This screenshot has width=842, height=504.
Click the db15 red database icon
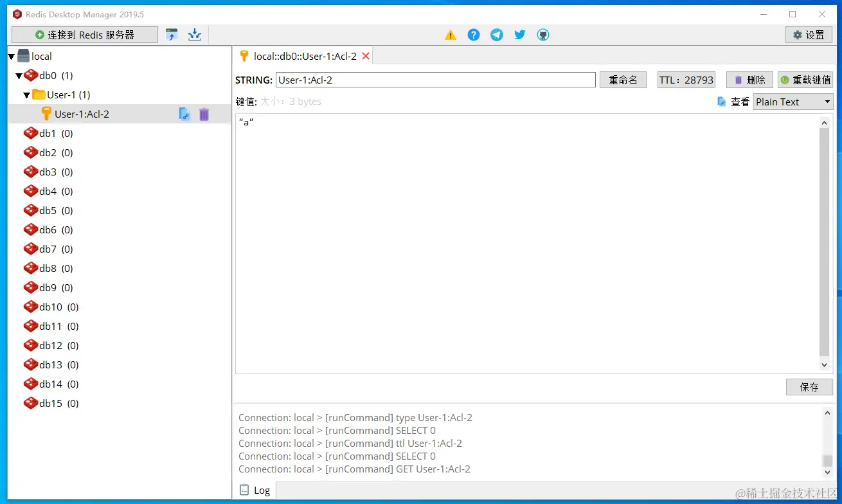click(31, 403)
